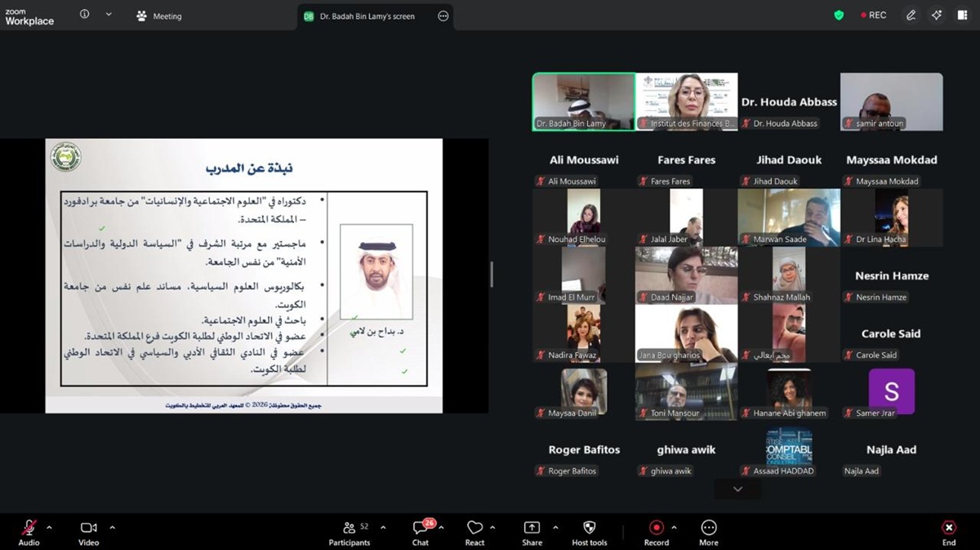This screenshot has height=550, width=980.
Task: Change the gallery view layout
Action: click(x=962, y=16)
